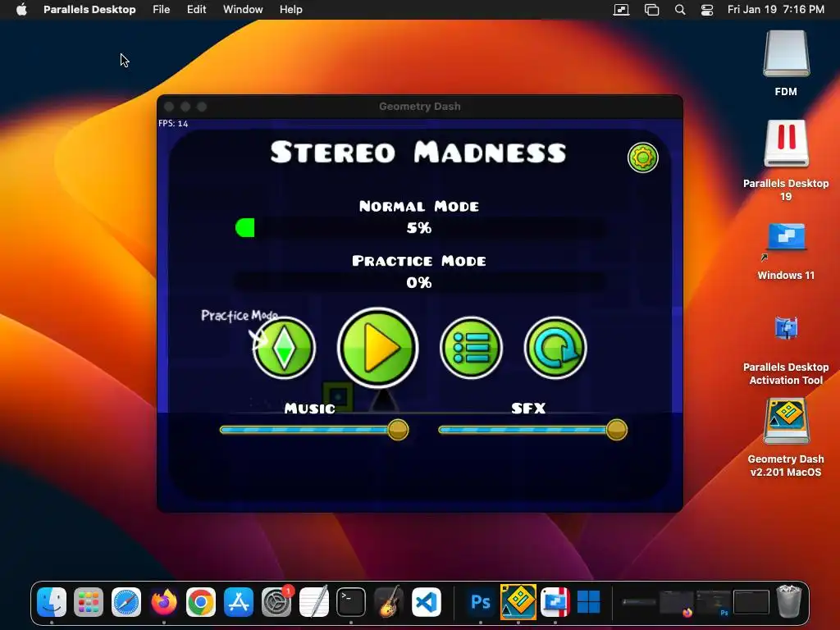The height and width of the screenshot is (630, 840).
Task: Open the File menu
Action: click(162, 10)
